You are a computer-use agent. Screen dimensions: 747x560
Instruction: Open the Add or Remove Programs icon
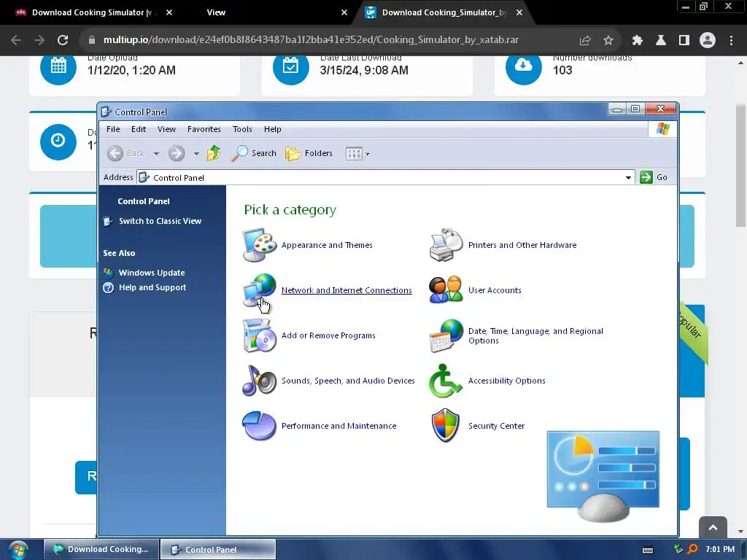pyautogui.click(x=259, y=335)
